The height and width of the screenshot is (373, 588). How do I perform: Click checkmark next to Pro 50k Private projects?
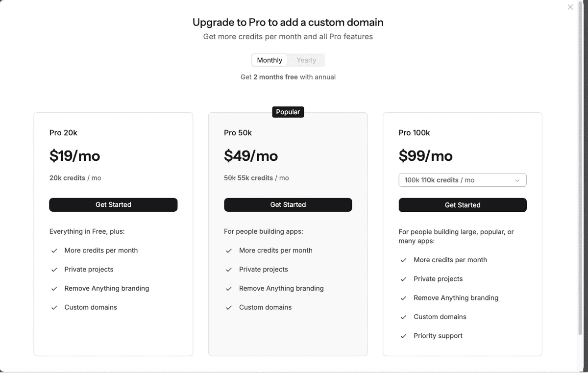[x=229, y=270]
